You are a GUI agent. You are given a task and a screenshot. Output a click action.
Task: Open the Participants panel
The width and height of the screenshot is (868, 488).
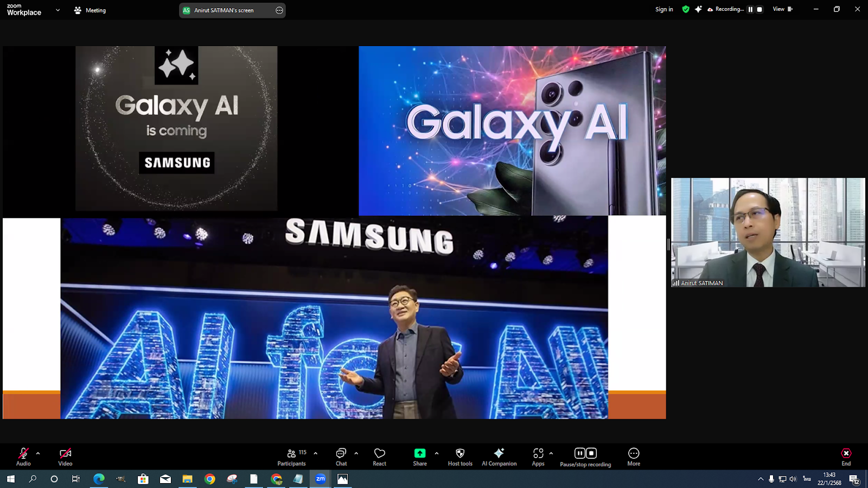pos(292,457)
